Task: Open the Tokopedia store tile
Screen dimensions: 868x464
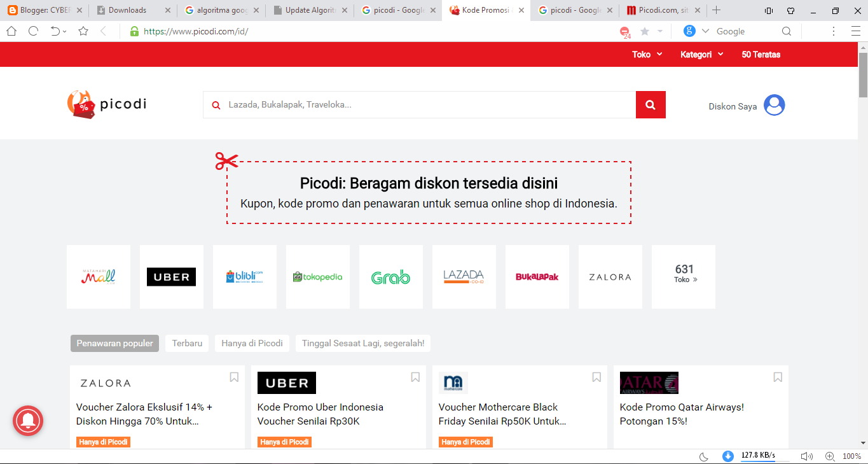Action: 318,277
